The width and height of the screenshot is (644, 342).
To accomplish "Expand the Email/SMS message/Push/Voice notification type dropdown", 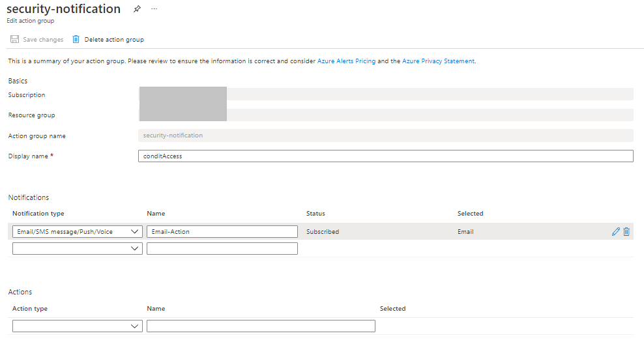I will point(77,231).
